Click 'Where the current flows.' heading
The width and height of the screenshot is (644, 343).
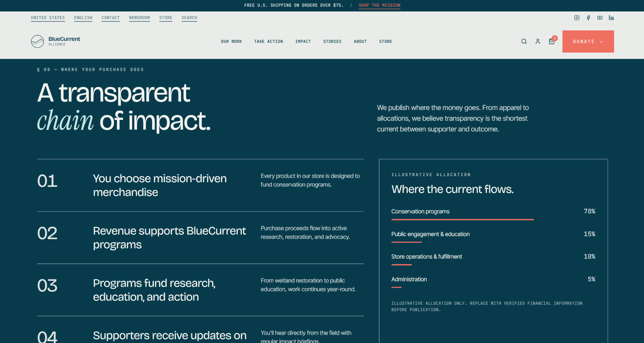452,189
